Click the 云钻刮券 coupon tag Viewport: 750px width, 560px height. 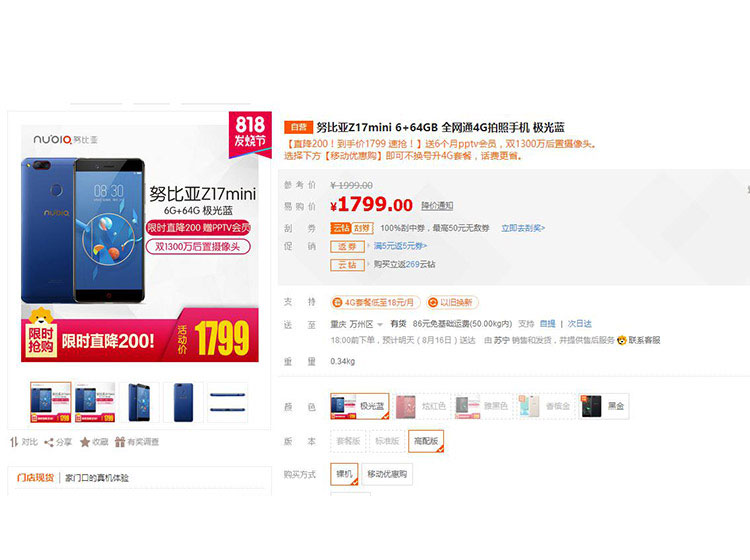tap(352, 228)
